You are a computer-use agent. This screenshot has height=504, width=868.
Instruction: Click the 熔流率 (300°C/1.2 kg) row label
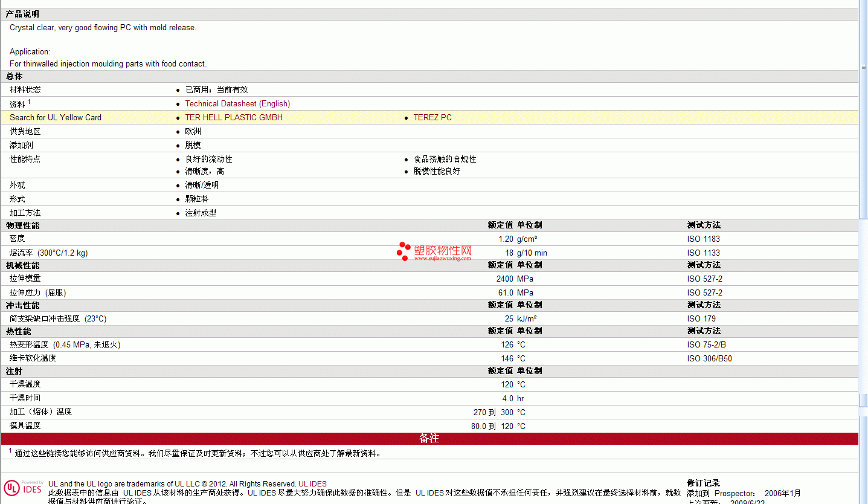[49, 253]
